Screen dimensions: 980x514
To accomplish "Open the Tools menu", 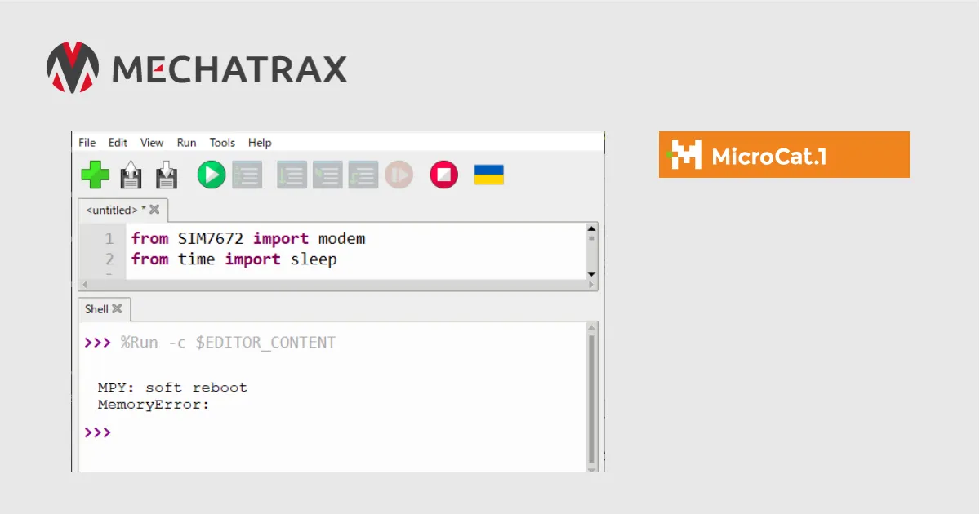I will point(222,142).
